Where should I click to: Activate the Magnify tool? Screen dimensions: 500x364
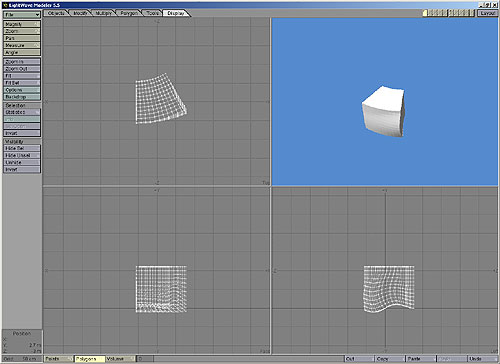(x=22, y=24)
